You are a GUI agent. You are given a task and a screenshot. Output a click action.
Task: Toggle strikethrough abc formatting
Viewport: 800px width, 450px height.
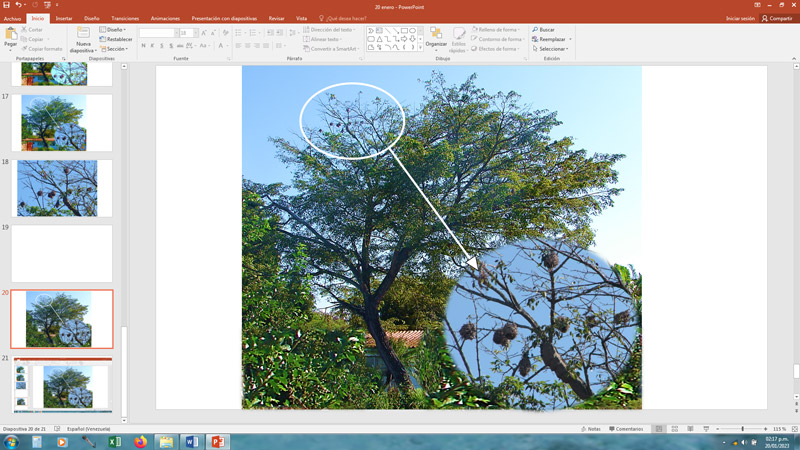180,46
